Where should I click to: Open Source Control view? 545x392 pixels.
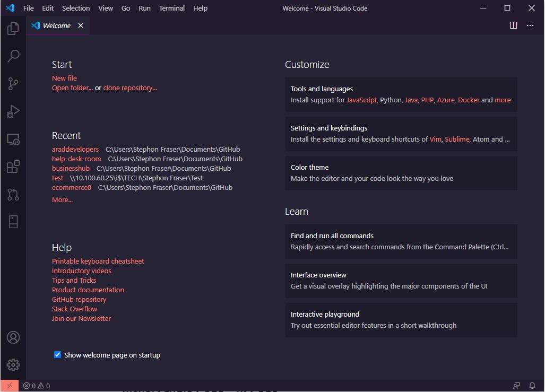(x=13, y=84)
